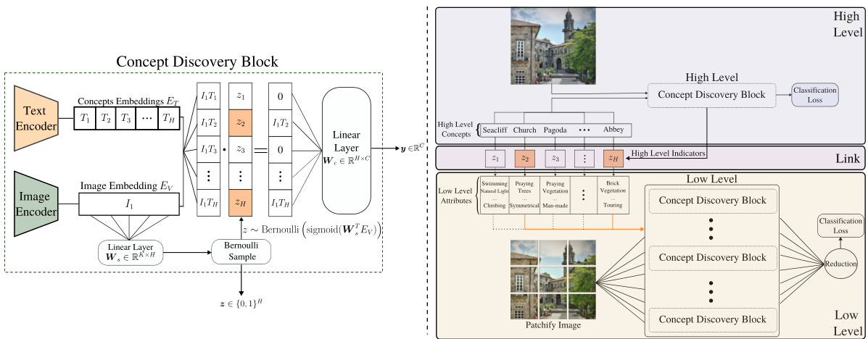
Task: Click the Classification Loss box in High Level panel
Action: (815, 95)
